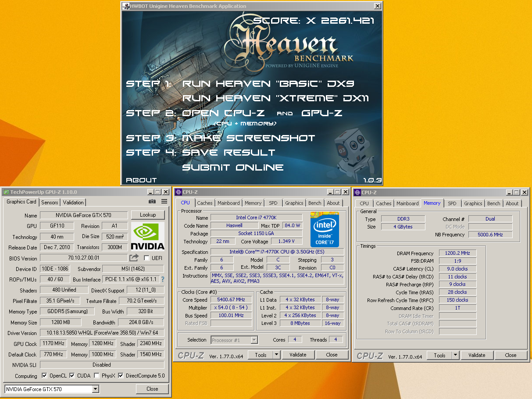Take a GPU-Z screenshot with camera icon

point(152,202)
